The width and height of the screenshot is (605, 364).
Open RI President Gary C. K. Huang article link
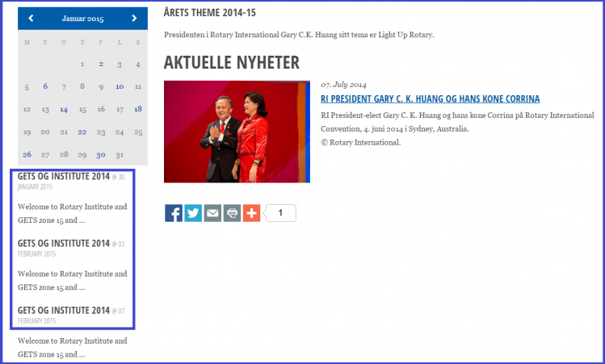(431, 98)
